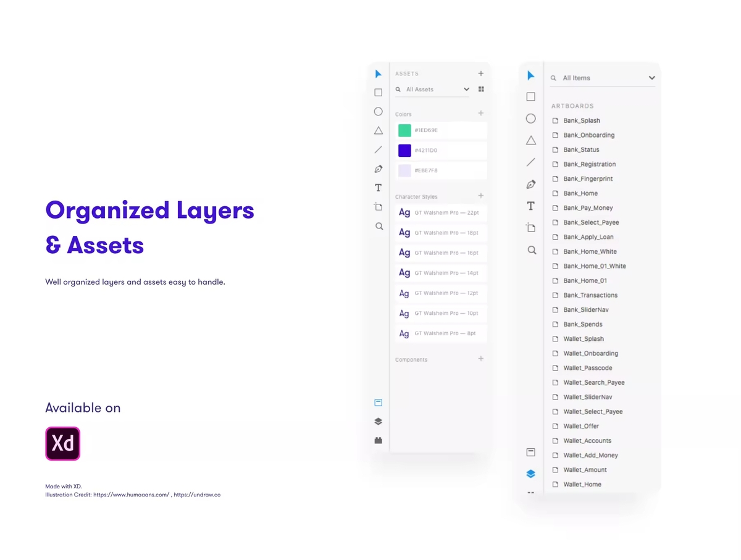Pick the Ellipse tool in left toolbar
741x560 pixels.
379,112
